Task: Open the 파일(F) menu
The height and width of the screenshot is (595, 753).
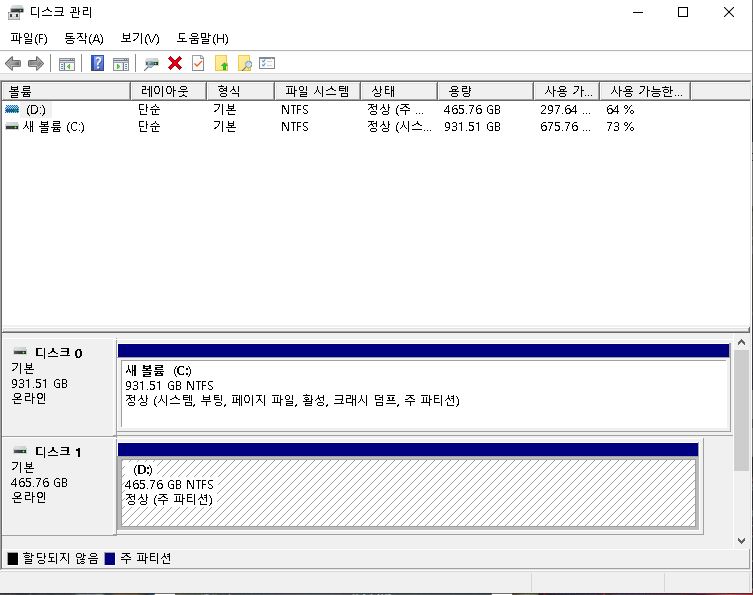Action: (x=29, y=38)
